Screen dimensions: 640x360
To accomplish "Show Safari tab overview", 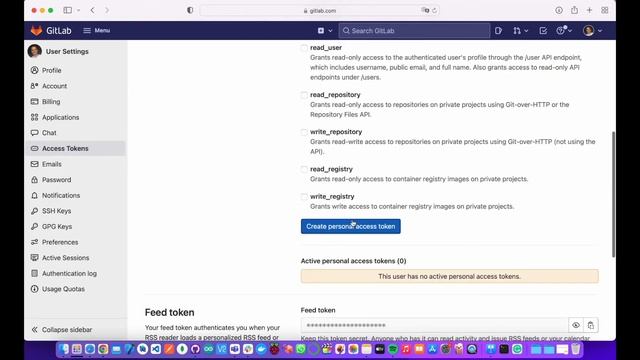I will 605,10.
